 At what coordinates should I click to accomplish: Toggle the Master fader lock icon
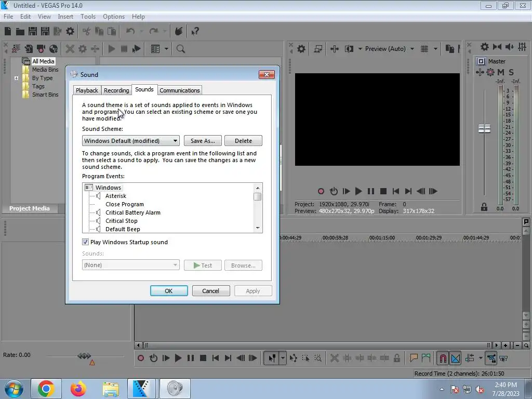click(484, 207)
